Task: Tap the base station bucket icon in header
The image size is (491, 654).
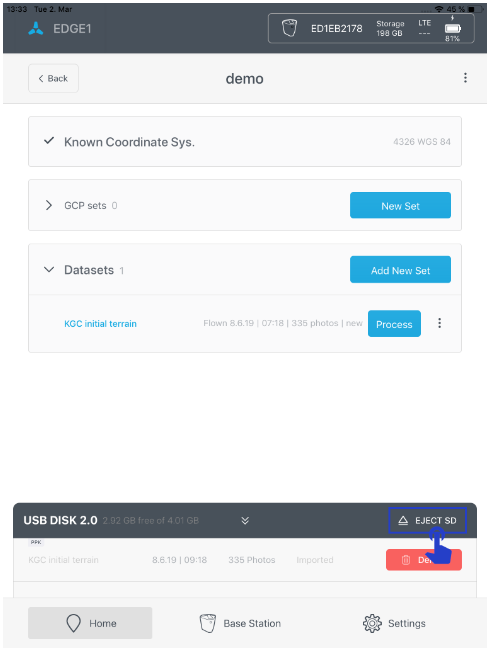Action: coord(289,28)
